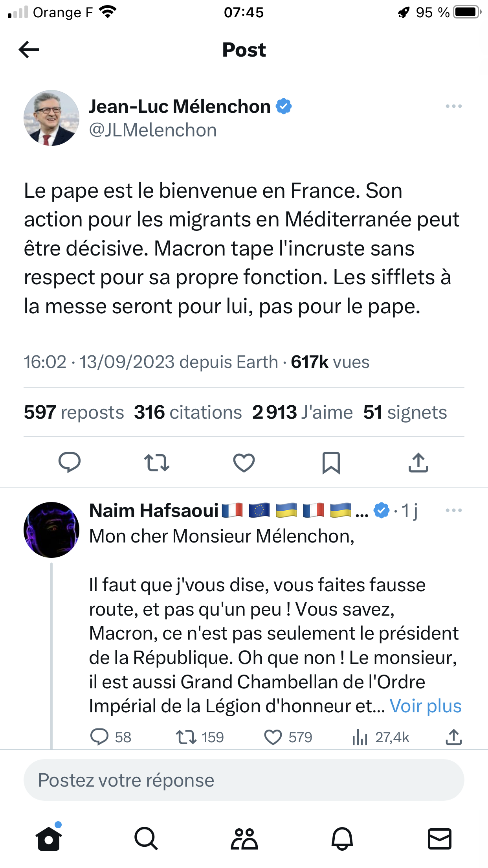Open the repost menu for Mélenchon's post
The height and width of the screenshot is (868, 488).
tap(156, 462)
